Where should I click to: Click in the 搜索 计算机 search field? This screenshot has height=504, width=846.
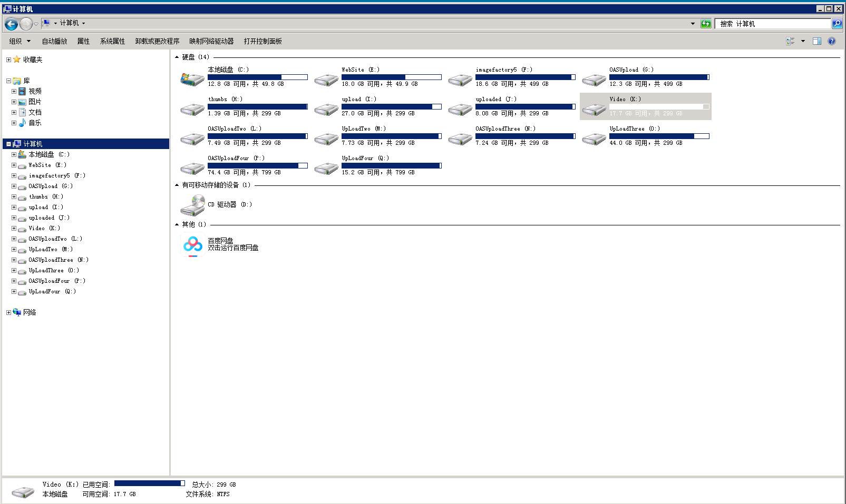pyautogui.click(x=773, y=24)
